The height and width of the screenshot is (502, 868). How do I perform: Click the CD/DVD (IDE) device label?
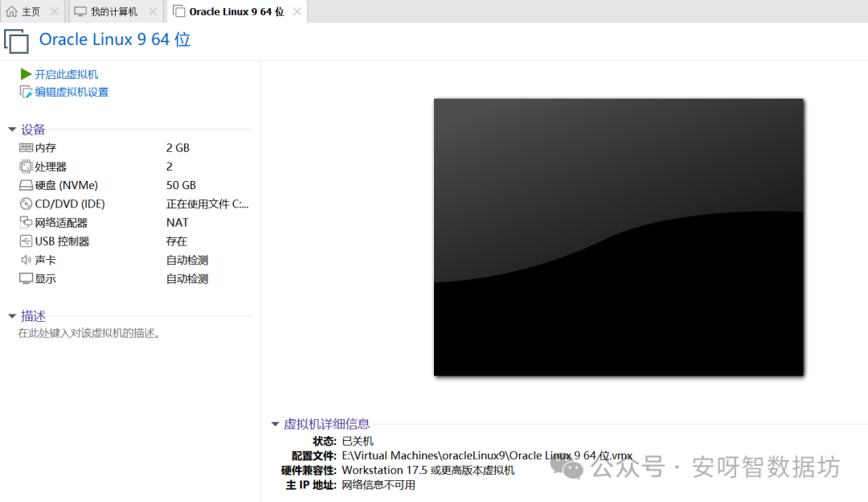[70, 204]
